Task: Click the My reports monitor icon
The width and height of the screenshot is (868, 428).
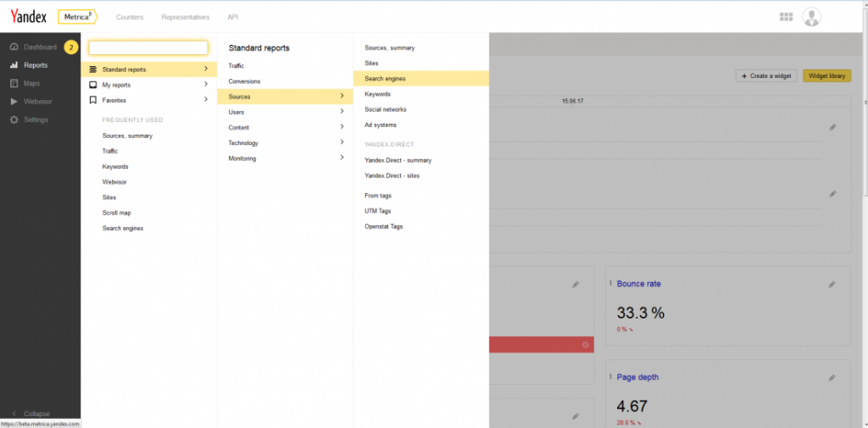Action: (x=93, y=86)
